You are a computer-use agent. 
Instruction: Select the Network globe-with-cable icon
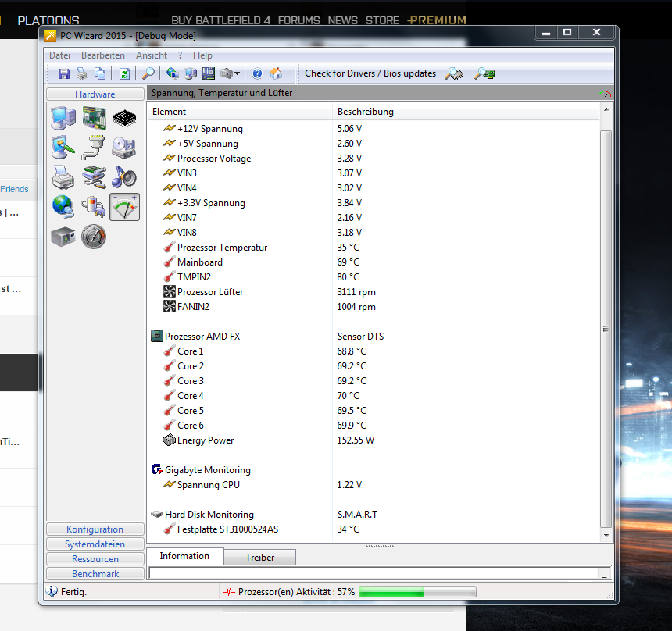[x=63, y=206]
